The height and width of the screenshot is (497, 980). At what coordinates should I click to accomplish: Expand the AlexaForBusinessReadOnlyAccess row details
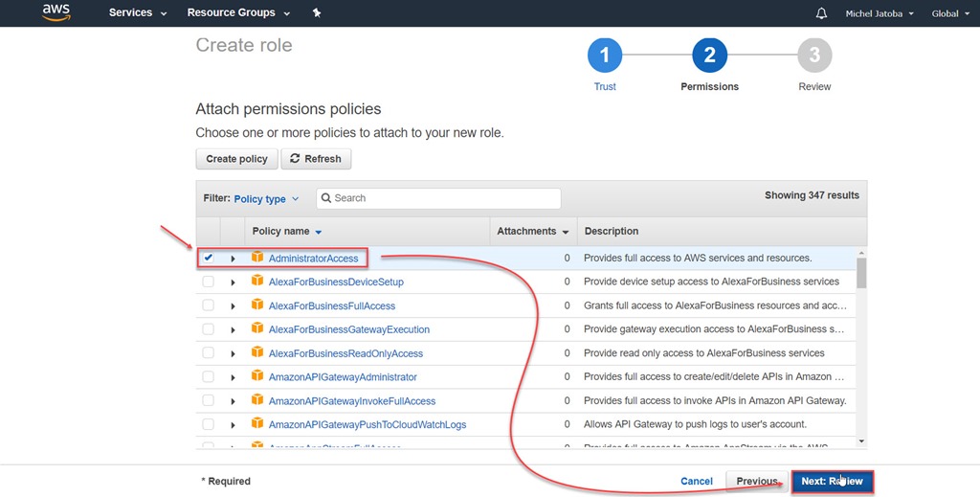233,353
